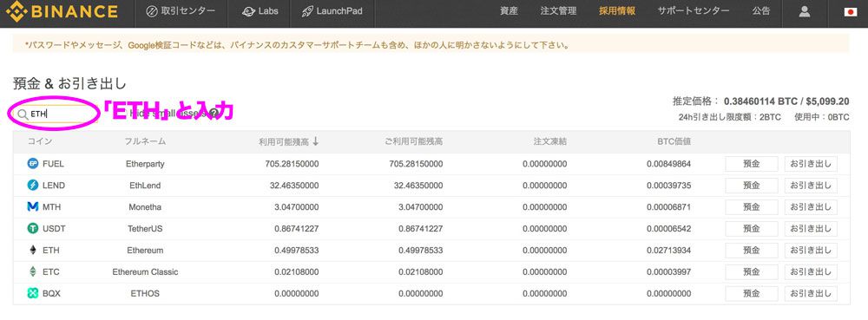This screenshot has height=320, width=868.
Task: Click お引き出し button for FUEL
Action: (811, 164)
